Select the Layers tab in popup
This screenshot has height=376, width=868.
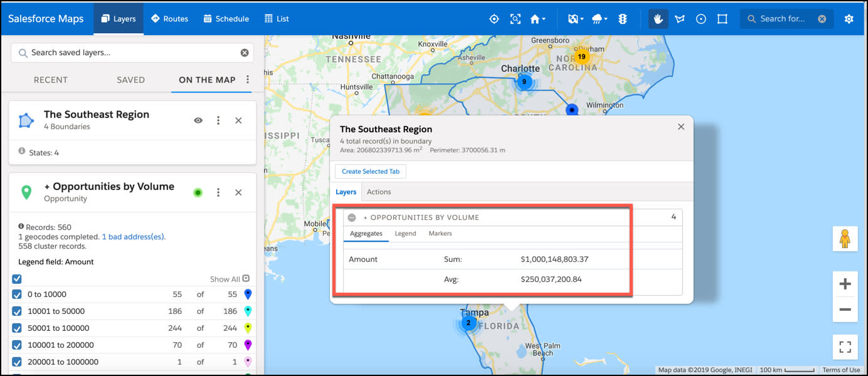click(x=346, y=192)
